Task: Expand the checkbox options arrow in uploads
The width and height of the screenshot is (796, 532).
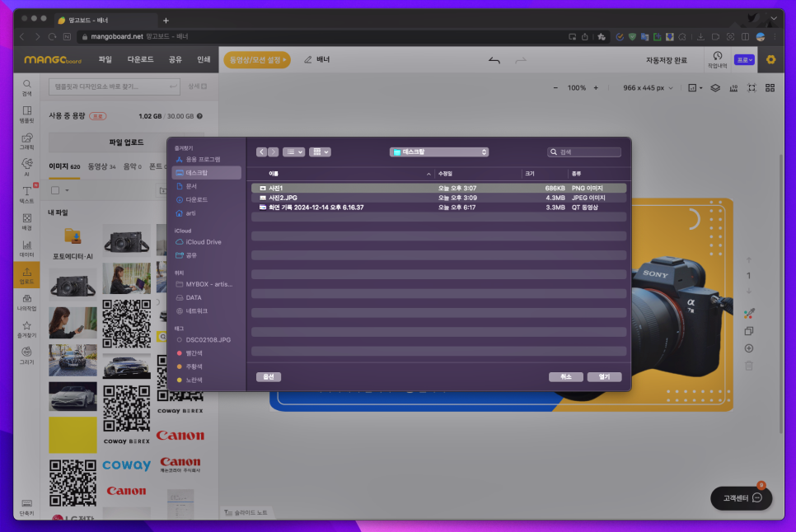Action: [x=67, y=191]
